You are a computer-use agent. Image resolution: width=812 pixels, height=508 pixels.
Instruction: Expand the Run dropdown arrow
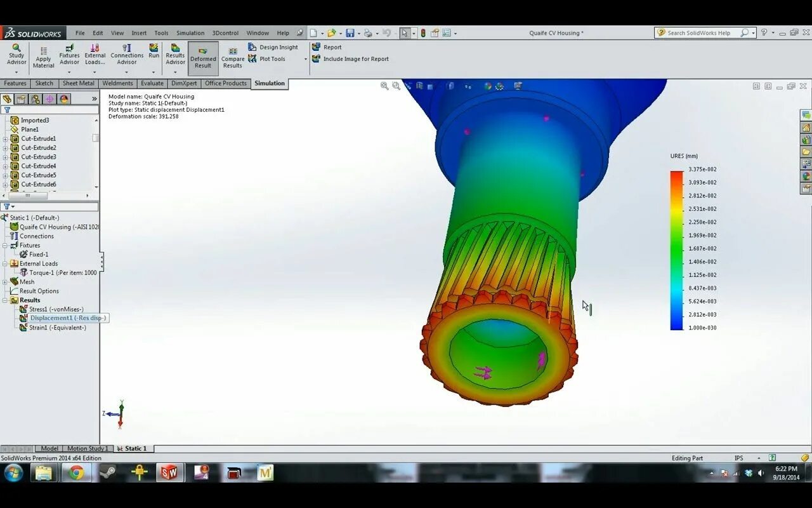pyautogui.click(x=154, y=71)
